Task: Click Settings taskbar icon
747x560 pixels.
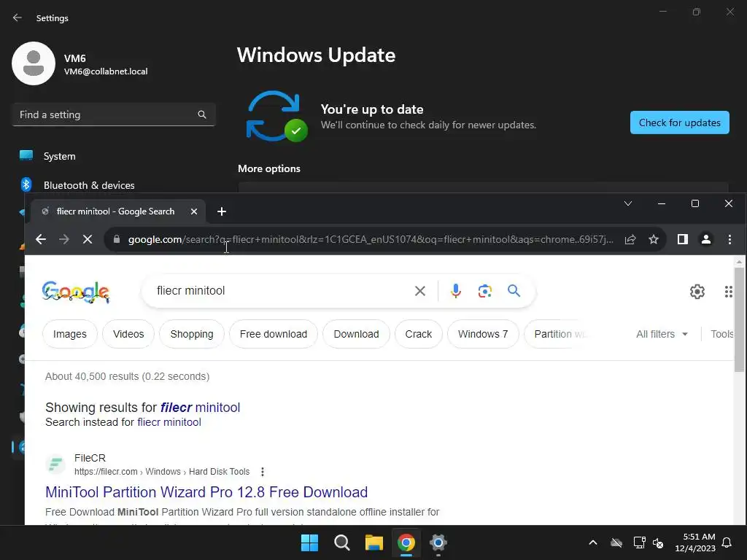Action: (438, 542)
